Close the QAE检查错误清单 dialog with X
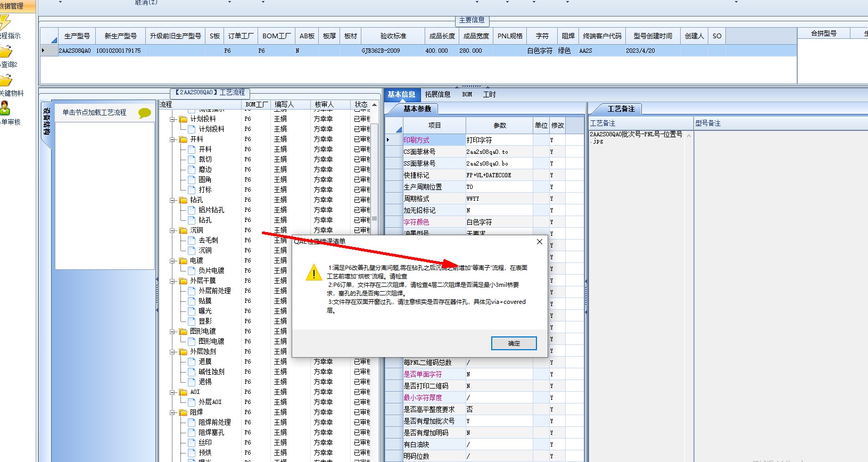This screenshot has height=462, width=868. 540,242
